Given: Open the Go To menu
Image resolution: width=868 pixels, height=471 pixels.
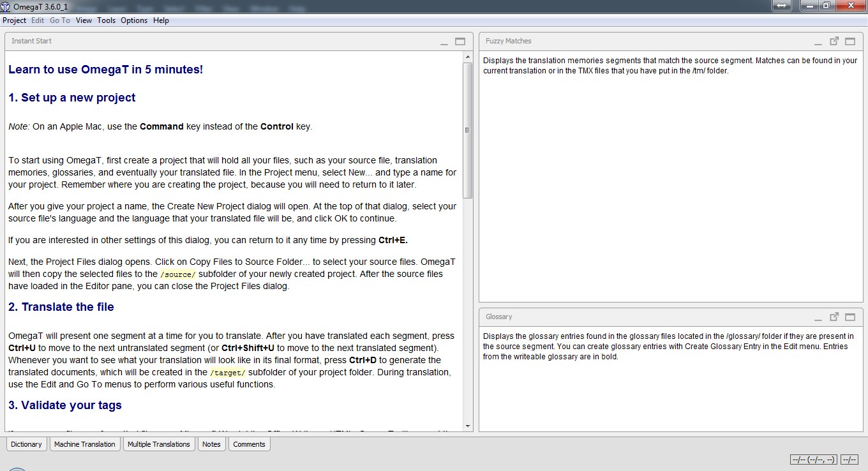Looking at the screenshot, I should point(60,20).
